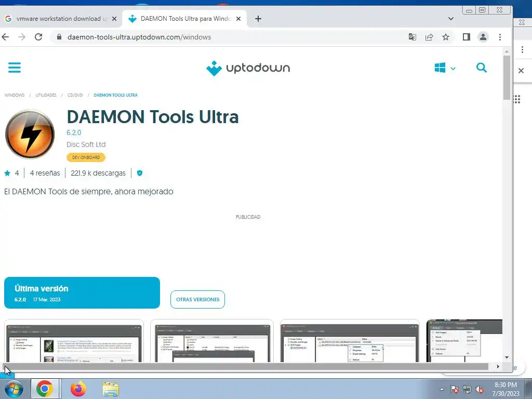Click the translate page icon
The height and width of the screenshot is (399, 532).
point(412,37)
